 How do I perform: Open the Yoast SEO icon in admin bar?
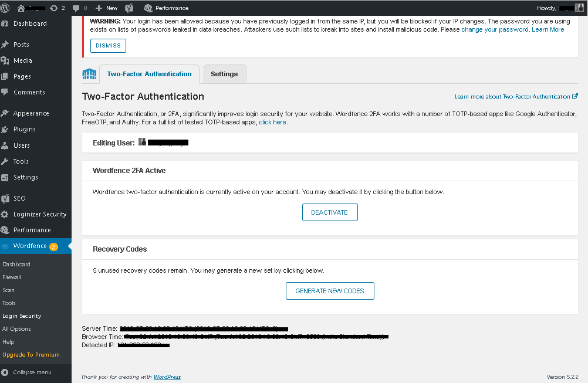click(x=129, y=8)
